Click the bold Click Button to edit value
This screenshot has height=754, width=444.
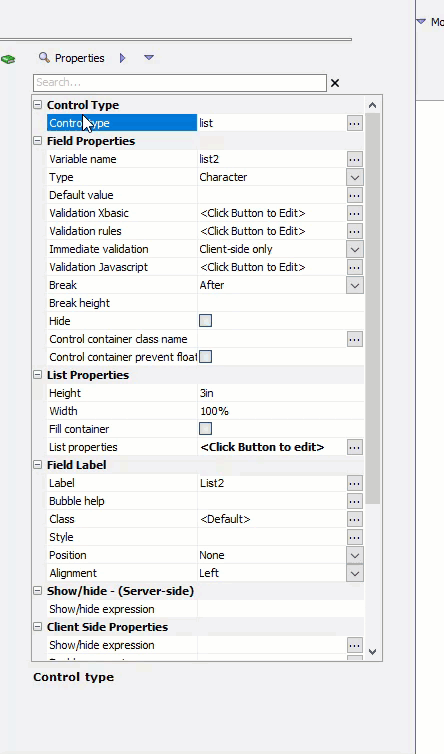point(262,447)
